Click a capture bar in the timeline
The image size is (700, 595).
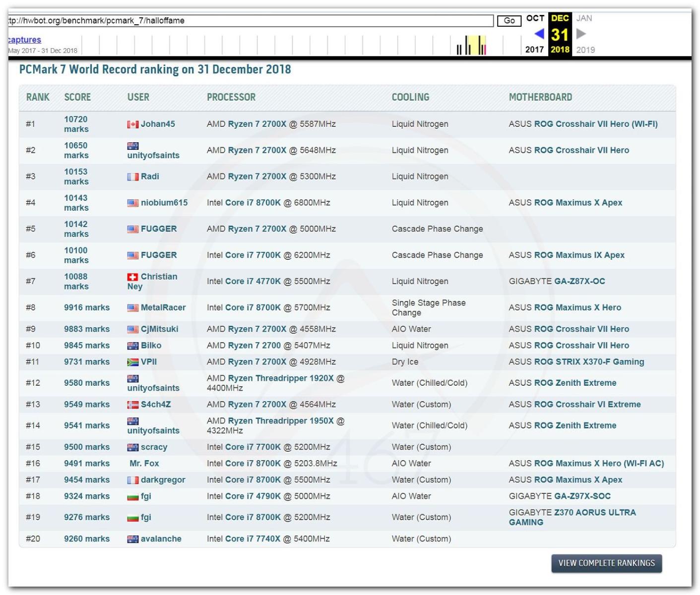(x=466, y=46)
